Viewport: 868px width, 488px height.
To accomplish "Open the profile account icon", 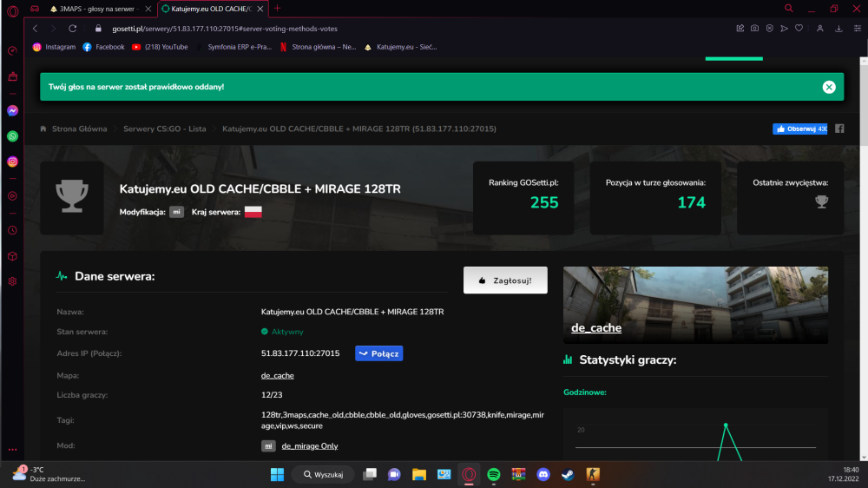I will (820, 29).
